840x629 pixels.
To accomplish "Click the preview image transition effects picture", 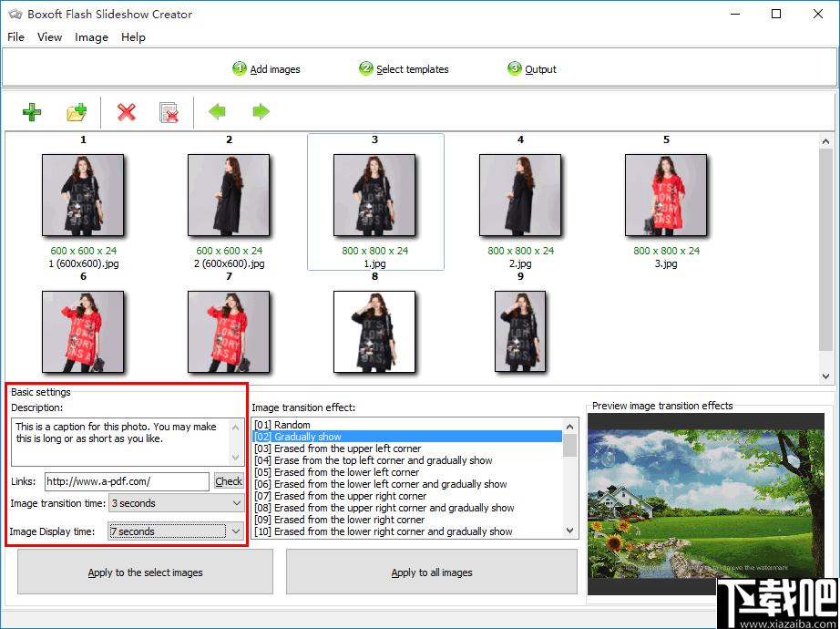I will pos(706,503).
